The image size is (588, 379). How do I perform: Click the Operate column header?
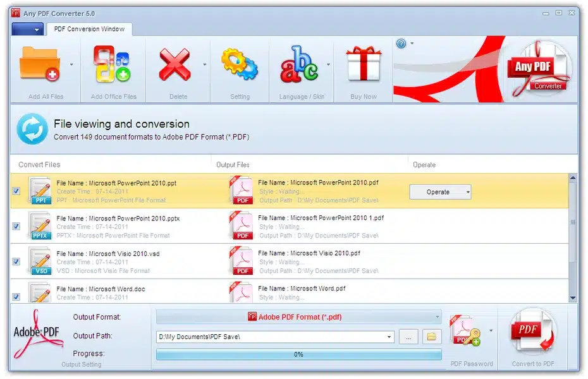pos(424,165)
